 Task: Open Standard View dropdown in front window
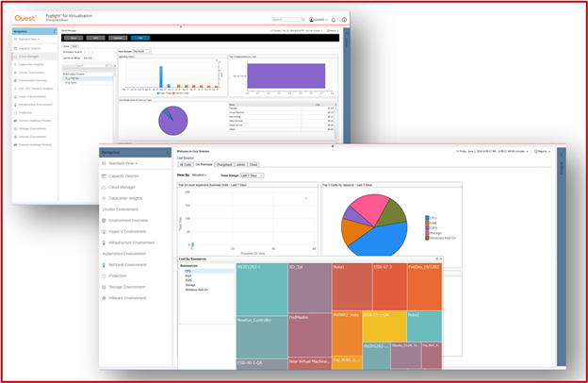click(x=123, y=164)
